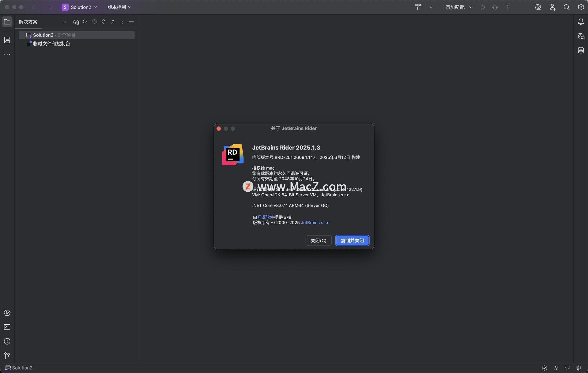588x373 pixels.
Task: Close the About dialog with red button
Action: (x=219, y=129)
